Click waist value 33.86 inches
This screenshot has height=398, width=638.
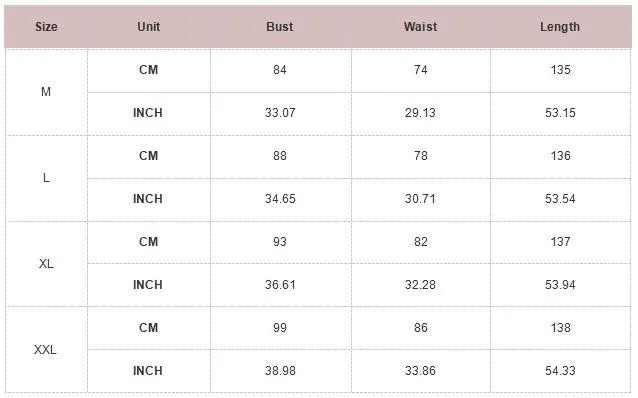[x=420, y=371]
